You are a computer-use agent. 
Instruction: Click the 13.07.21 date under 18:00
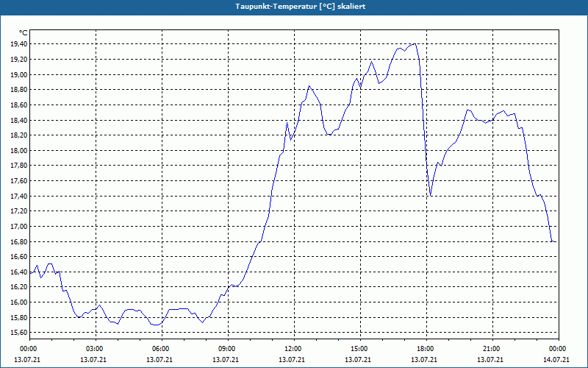click(x=424, y=360)
